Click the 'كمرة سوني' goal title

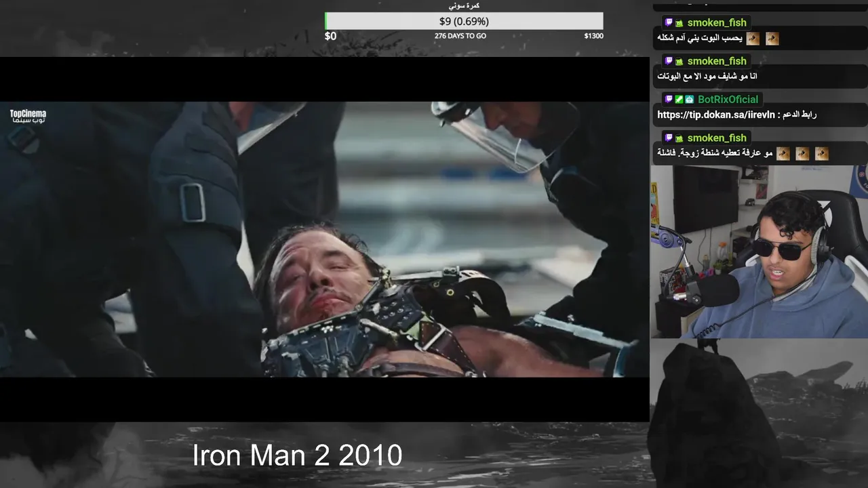point(464,6)
